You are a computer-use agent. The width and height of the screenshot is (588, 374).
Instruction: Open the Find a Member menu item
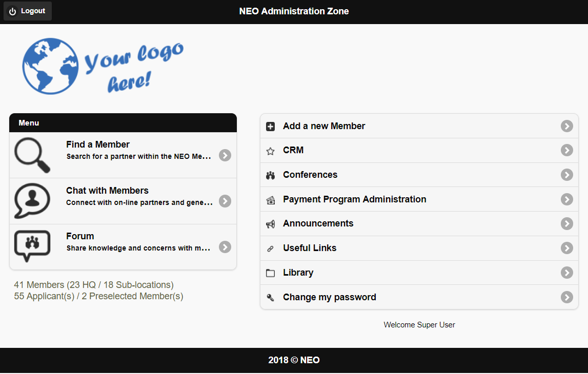click(123, 155)
